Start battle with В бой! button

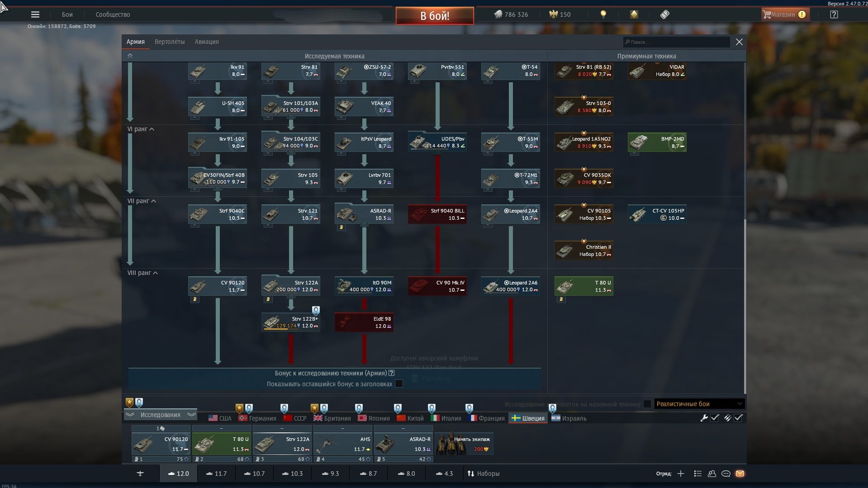pyautogui.click(x=435, y=16)
